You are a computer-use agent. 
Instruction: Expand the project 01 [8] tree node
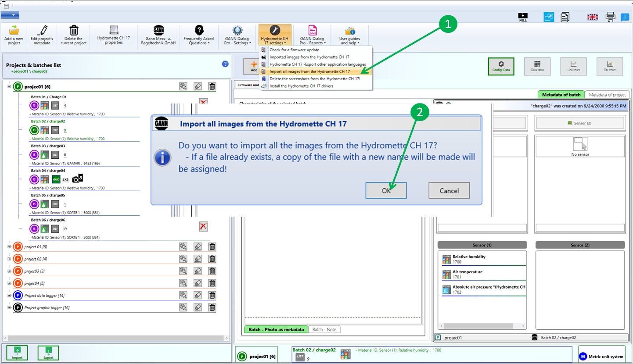[x=9, y=246]
